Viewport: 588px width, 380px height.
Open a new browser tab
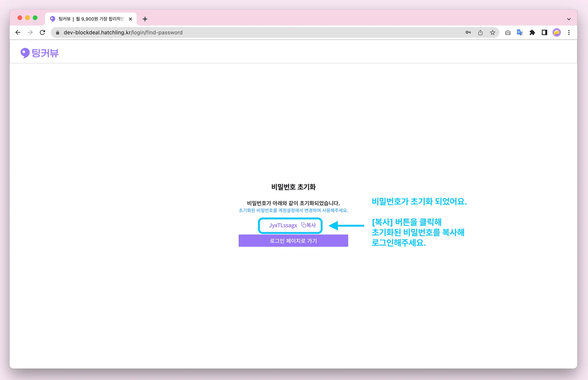click(x=145, y=19)
